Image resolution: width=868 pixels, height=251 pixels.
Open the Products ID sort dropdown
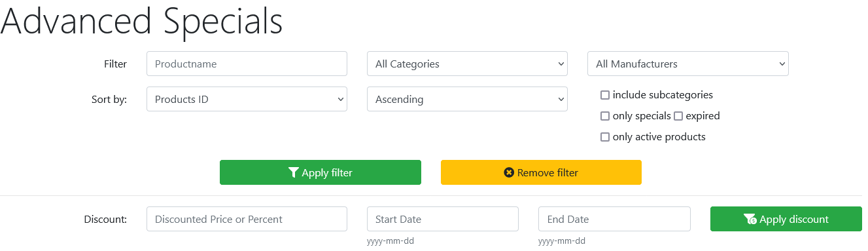tap(247, 100)
